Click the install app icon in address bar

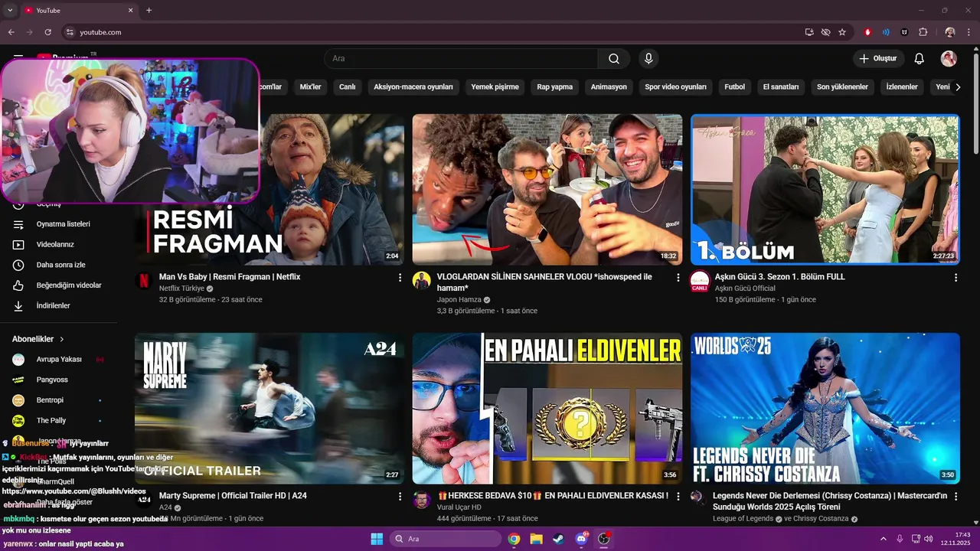click(809, 32)
